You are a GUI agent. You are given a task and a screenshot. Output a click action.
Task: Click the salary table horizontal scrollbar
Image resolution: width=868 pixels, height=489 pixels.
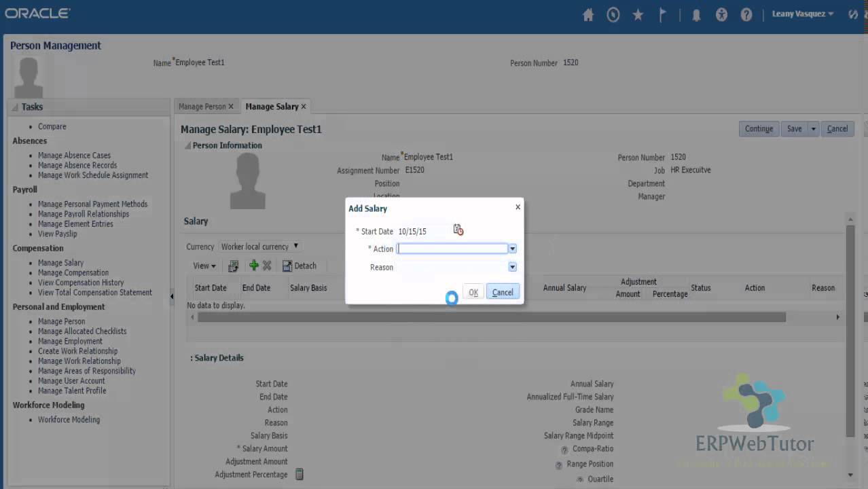(x=492, y=317)
